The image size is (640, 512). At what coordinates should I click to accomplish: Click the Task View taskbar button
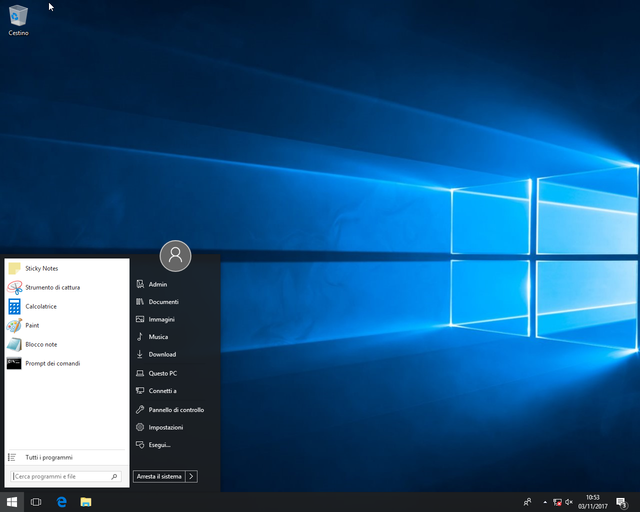(36, 502)
